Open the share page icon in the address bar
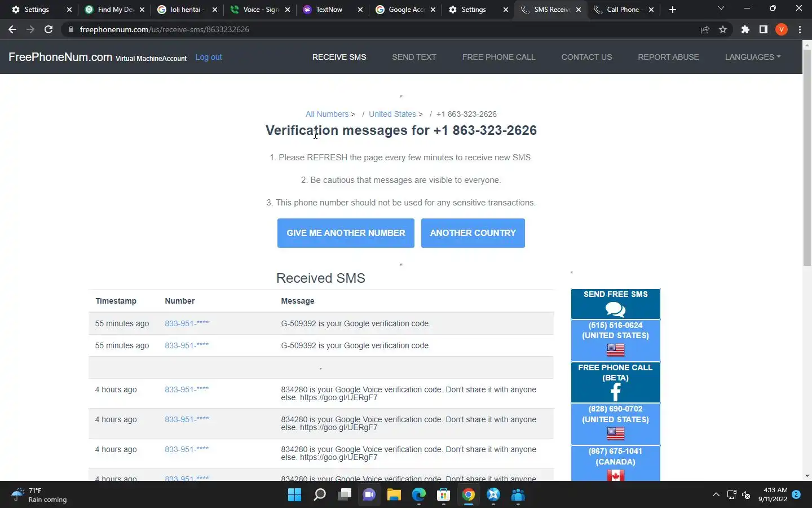This screenshot has height=508, width=812. [705, 29]
